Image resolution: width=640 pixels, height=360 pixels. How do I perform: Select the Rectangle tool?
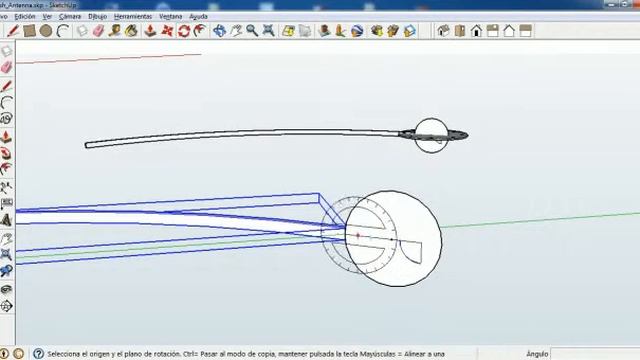29,31
